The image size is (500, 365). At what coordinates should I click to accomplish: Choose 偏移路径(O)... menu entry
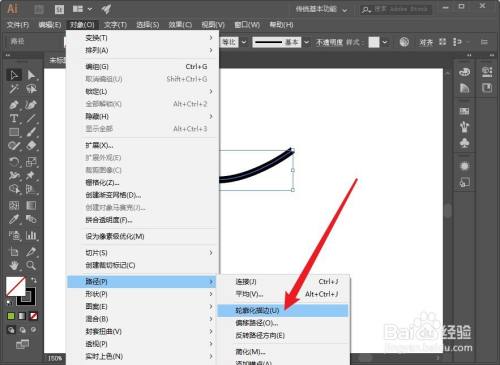[x=283, y=323]
